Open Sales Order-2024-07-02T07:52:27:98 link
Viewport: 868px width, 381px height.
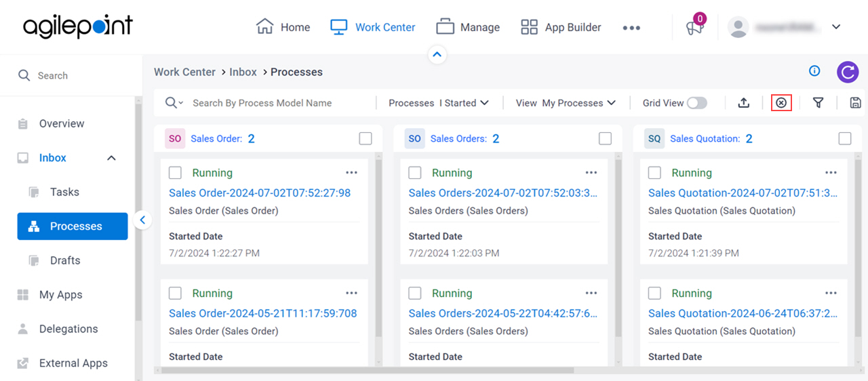point(260,193)
